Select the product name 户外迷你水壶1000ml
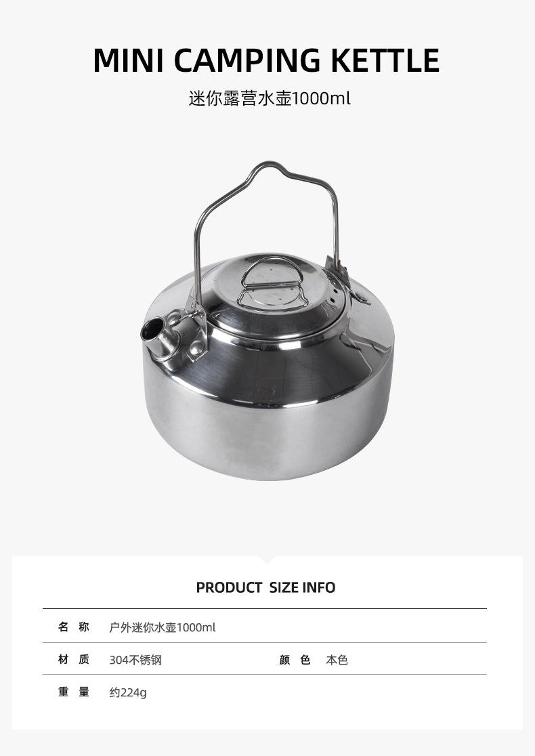This screenshot has width=535, height=756. [x=163, y=627]
